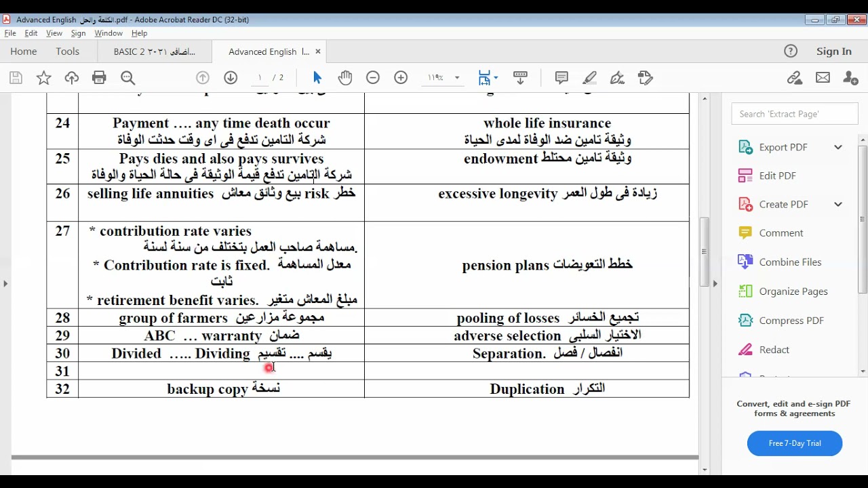
Task: Open Edit PDF tool
Action: point(778,176)
